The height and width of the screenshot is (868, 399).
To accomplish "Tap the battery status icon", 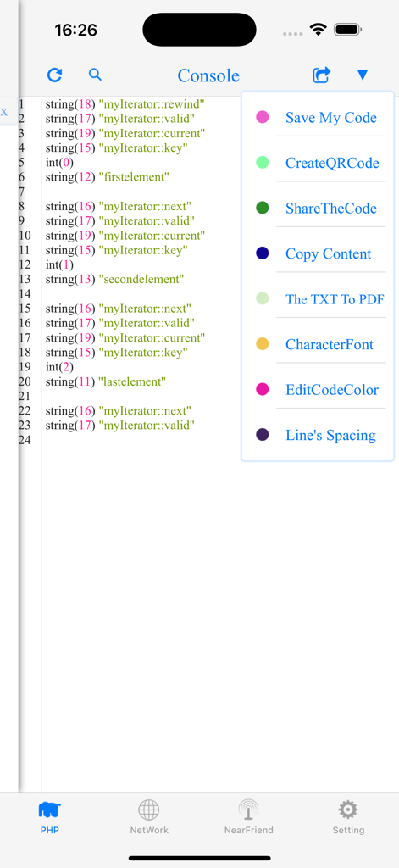I will [x=348, y=30].
